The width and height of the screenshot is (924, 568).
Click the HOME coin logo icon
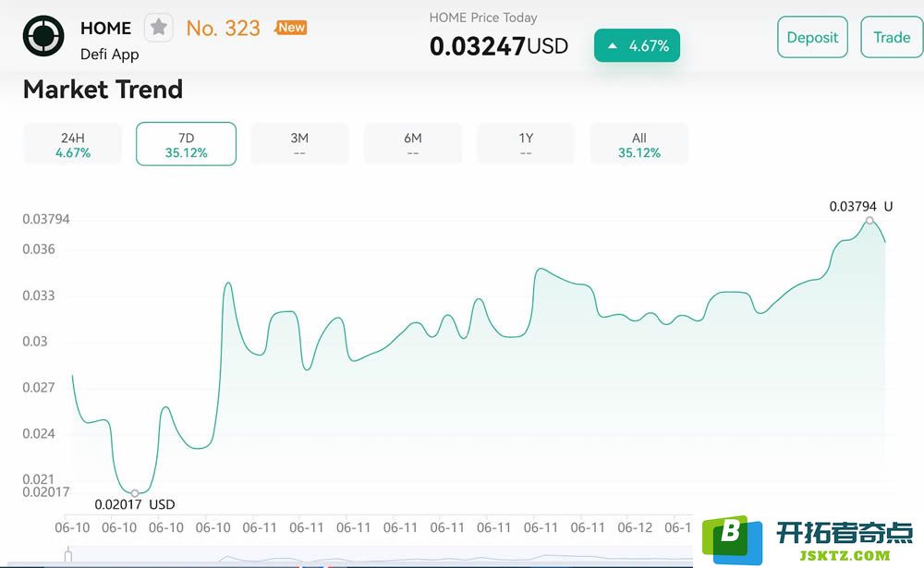tap(43, 36)
